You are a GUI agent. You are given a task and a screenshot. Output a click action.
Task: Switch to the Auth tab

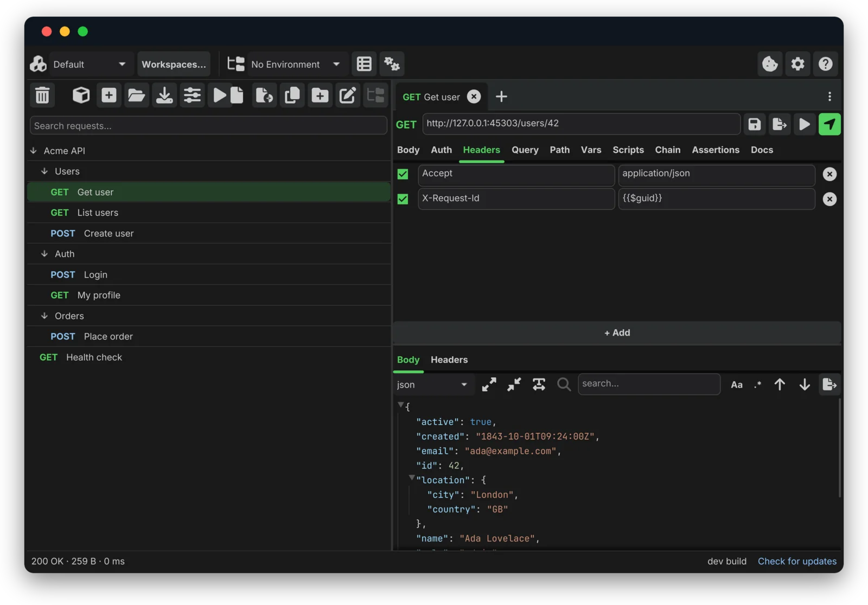[x=441, y=150]
